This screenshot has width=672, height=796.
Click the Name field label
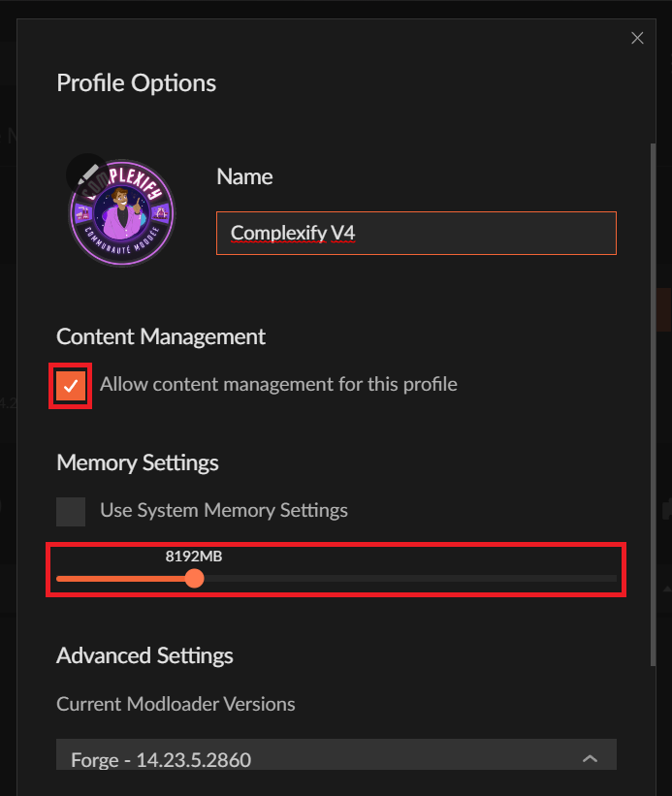(244, 176)
